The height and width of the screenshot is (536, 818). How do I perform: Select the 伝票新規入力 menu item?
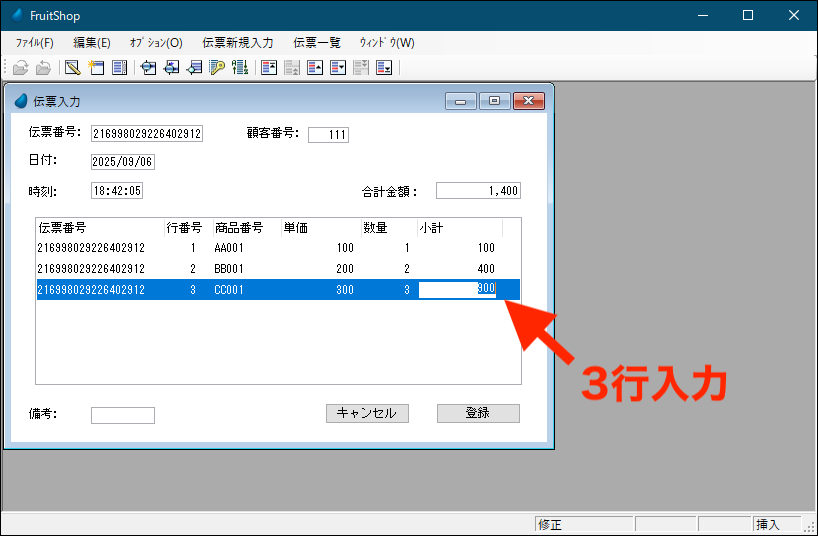click(237, 43)
